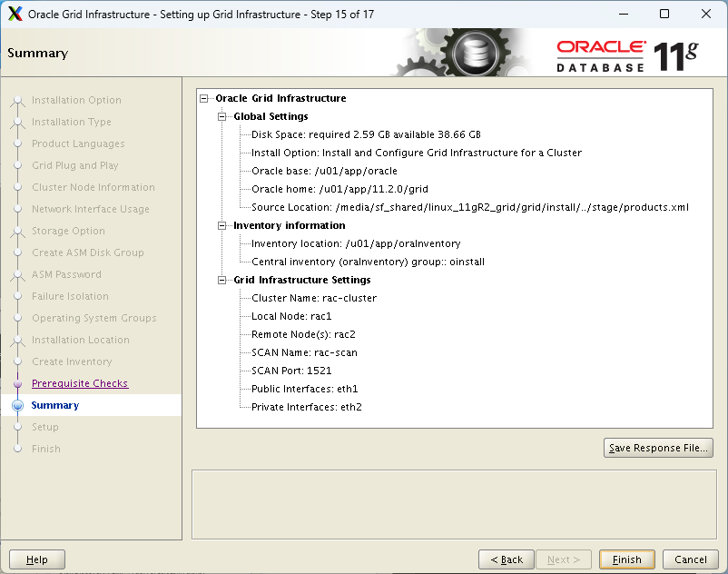Select 'Central inventory group:: oinstall' row

[x=368, y=262]
